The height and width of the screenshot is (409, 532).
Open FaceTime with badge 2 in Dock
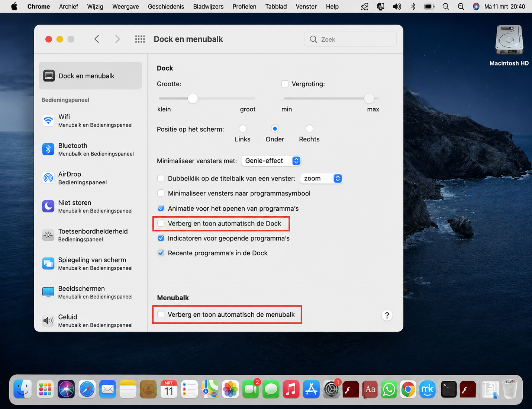pos(251,389)
